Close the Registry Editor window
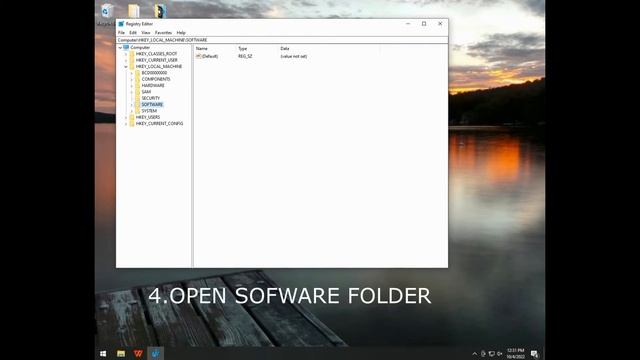The width and height of the screenshot is (640, 360). pos(440,24)
